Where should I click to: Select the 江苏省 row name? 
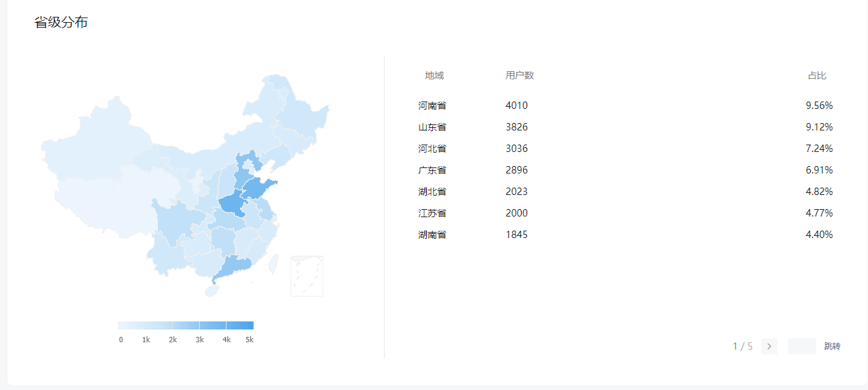[x=432, y=213]
